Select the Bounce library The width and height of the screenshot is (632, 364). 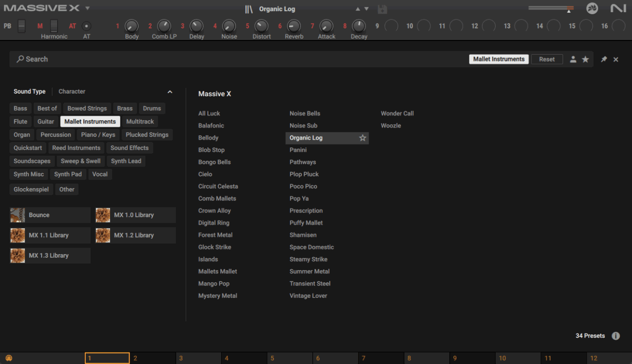[50, 215]
